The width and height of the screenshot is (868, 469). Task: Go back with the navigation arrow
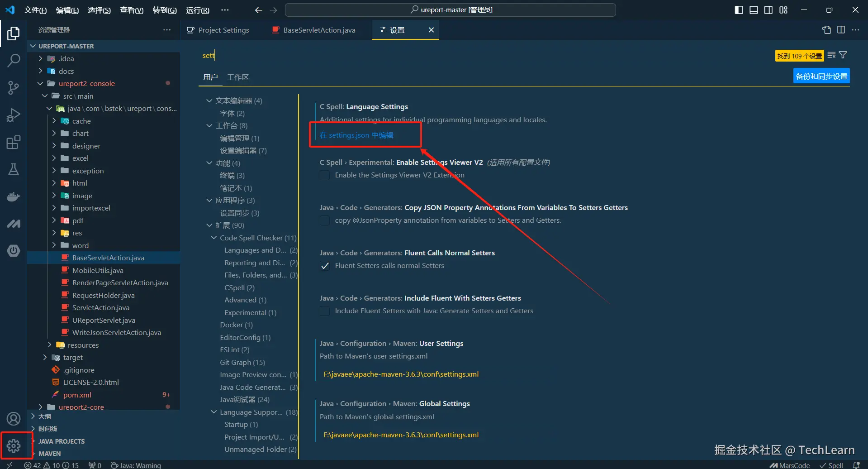point(258,10)
